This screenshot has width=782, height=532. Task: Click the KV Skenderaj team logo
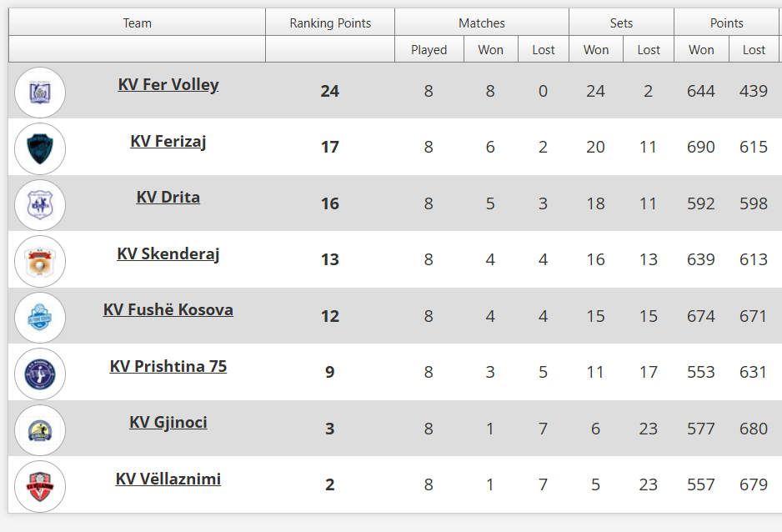[40, 261]
